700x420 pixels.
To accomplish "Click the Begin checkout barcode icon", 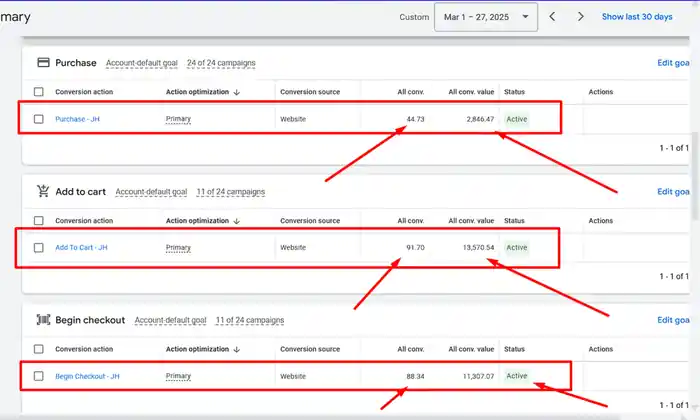I will point(43,320).
